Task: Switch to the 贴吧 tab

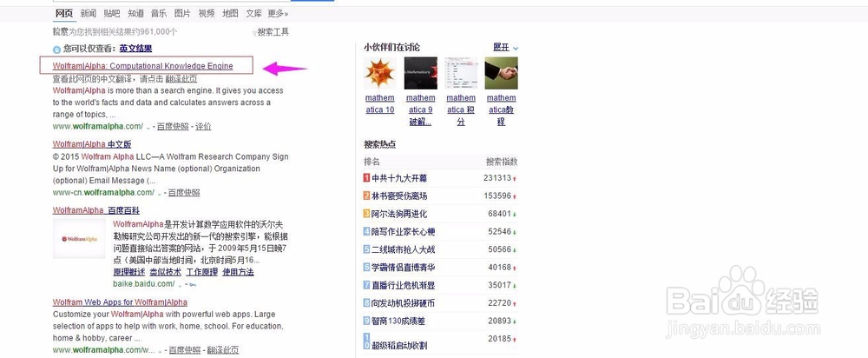Action: pos(111,13)
